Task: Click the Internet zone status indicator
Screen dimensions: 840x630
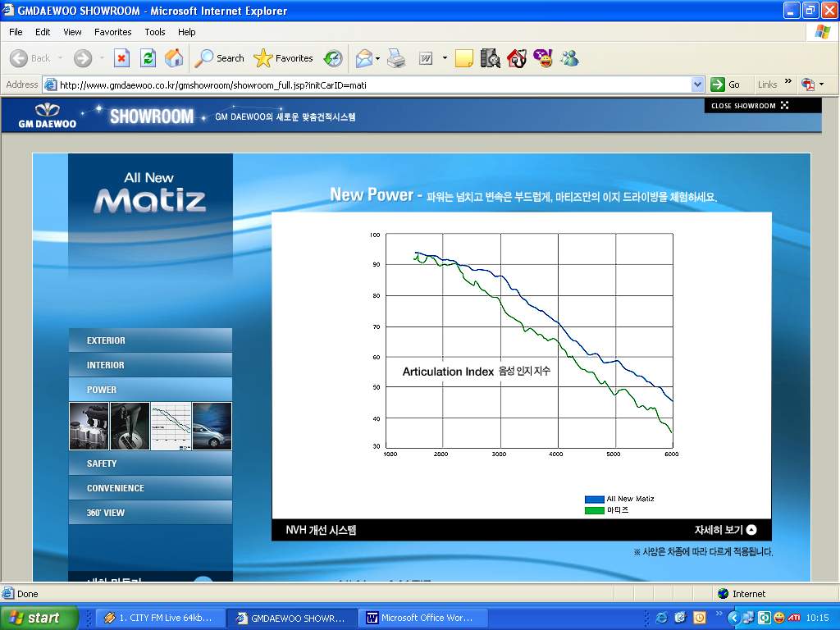Action: coord(742,594)
